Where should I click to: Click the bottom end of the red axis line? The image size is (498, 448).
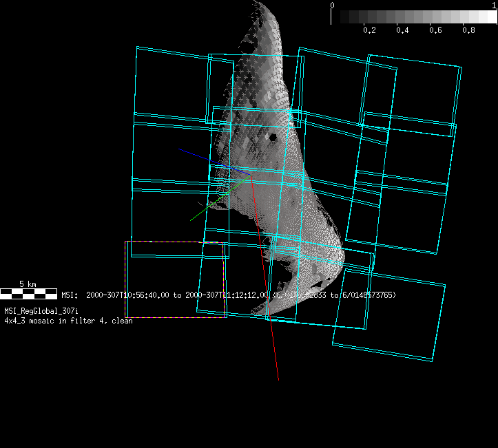pos(278,379)
